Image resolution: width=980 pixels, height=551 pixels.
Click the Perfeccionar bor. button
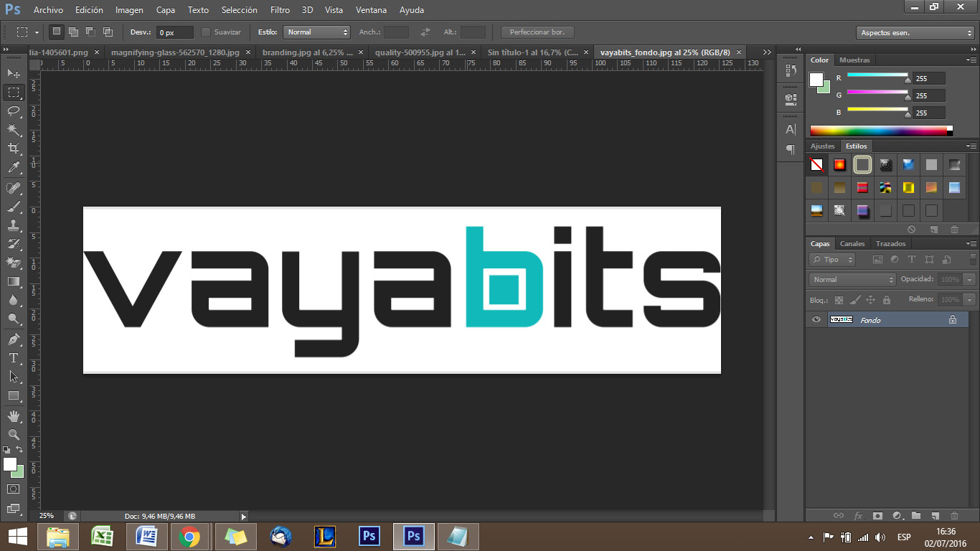tap(537, 32)
